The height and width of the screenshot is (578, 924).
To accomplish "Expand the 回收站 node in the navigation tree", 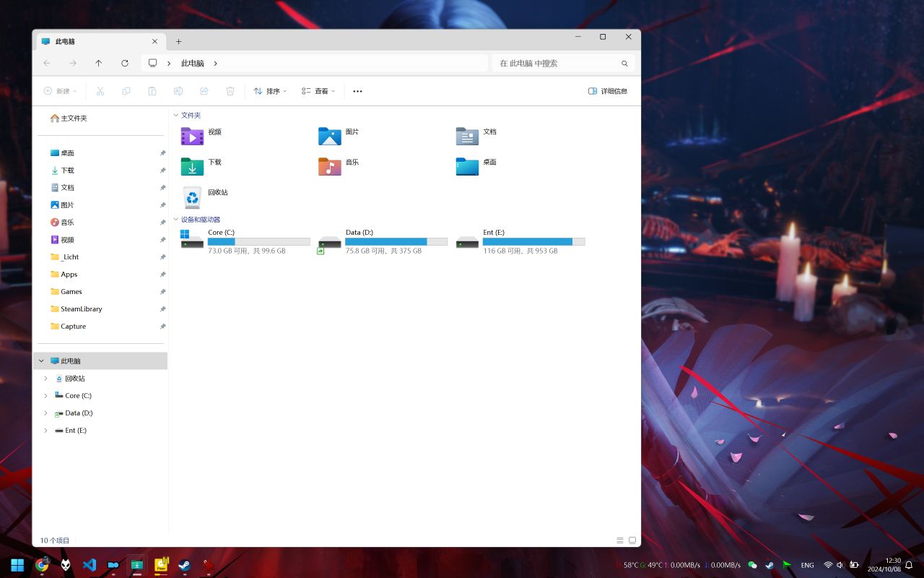I will [x=45, y=378].
